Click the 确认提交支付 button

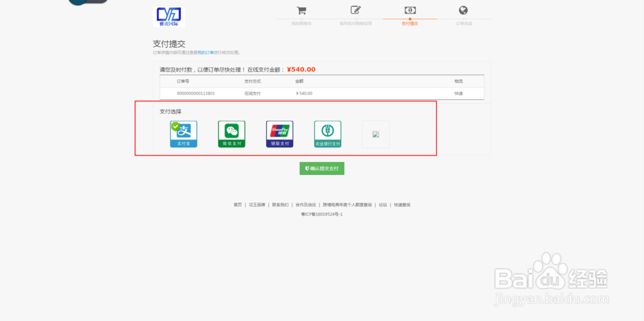pos(321,169)
